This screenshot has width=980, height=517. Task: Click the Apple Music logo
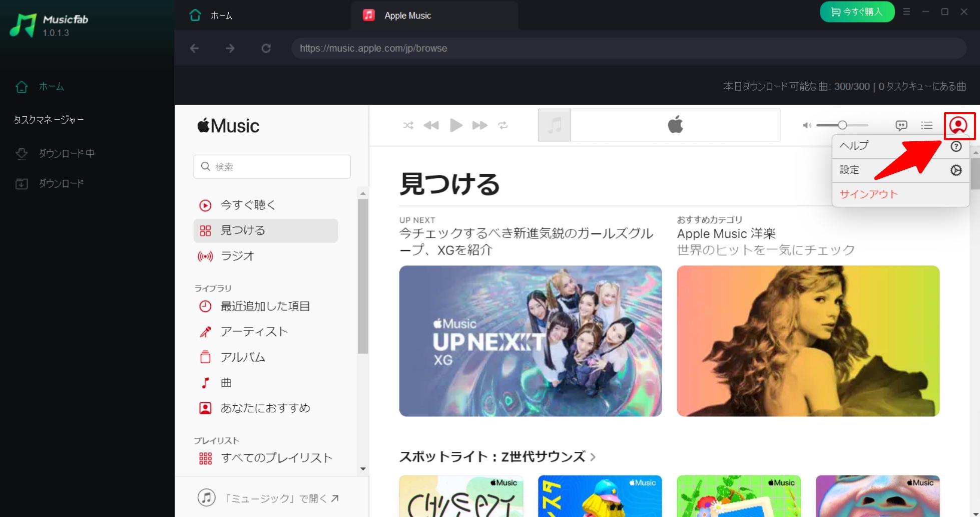(228, 126)
